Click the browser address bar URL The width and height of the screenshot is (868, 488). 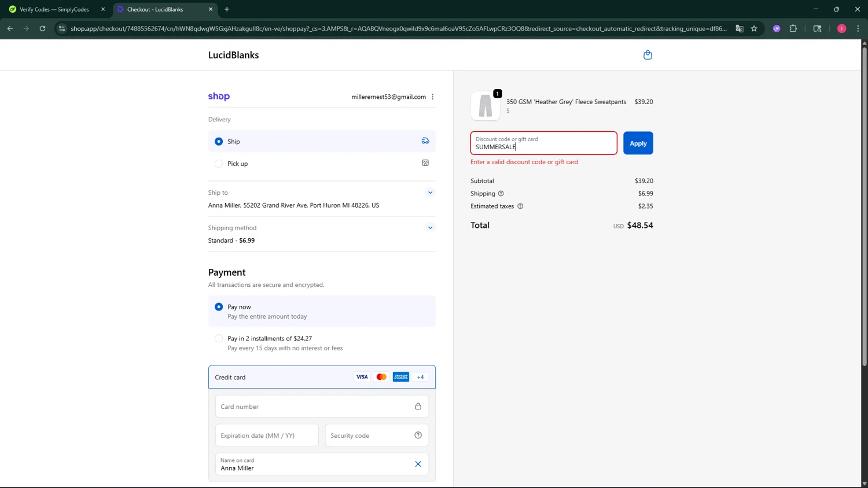(399, 28)
